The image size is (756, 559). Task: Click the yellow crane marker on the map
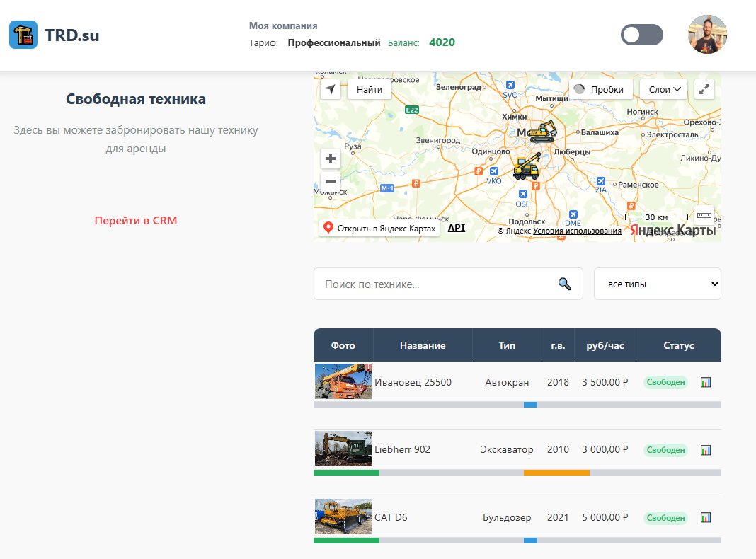click(x=527, y=166)
